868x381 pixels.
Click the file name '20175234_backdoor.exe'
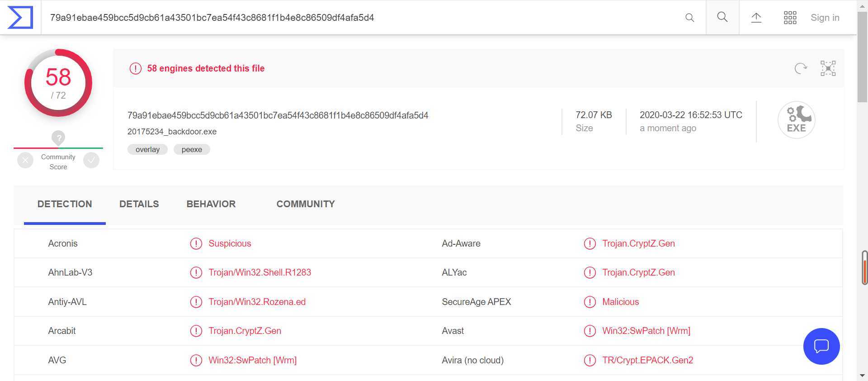click(x=172, y=132)
